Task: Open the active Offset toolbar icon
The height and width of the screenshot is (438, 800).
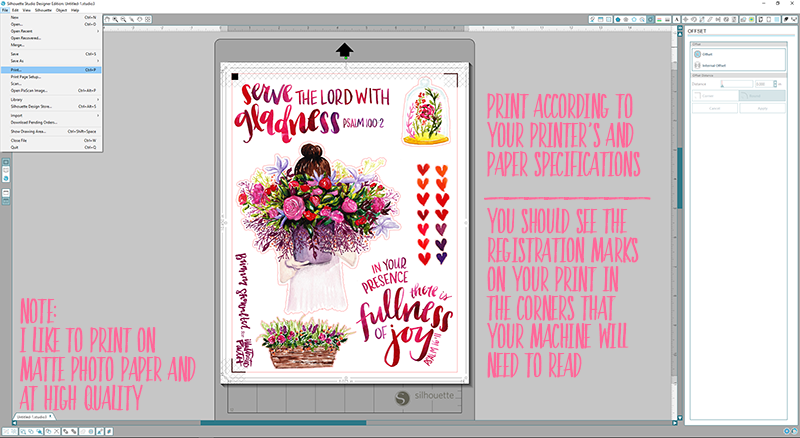Action: (x=651, y=19)
